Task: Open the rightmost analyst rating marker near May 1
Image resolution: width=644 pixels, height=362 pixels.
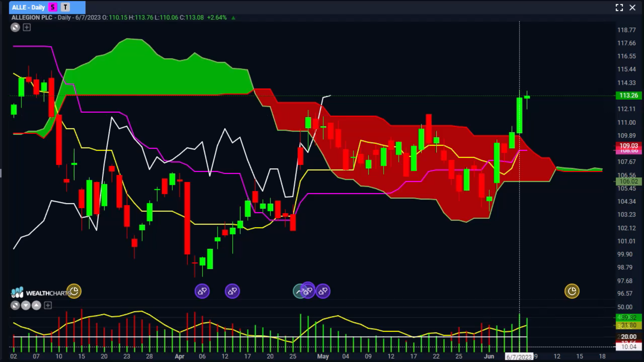Action: (323, 291)
